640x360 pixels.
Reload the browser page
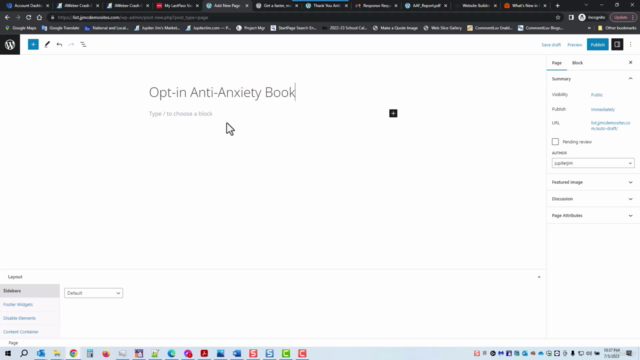tap(29, 18)
